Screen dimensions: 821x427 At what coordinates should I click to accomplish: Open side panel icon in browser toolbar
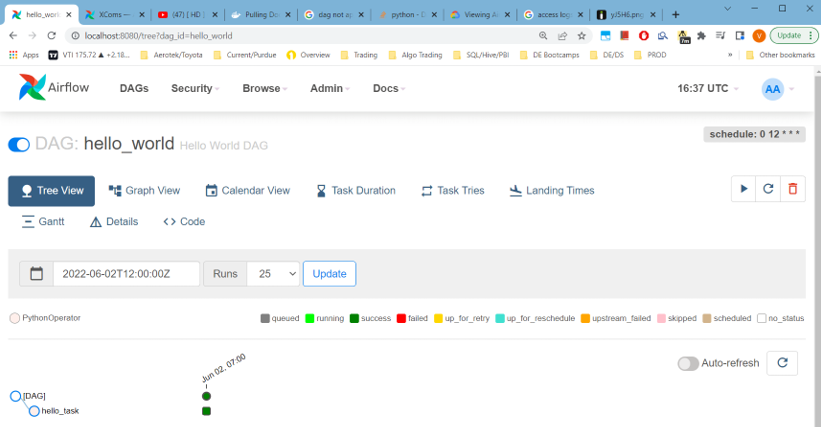(740, 36)
